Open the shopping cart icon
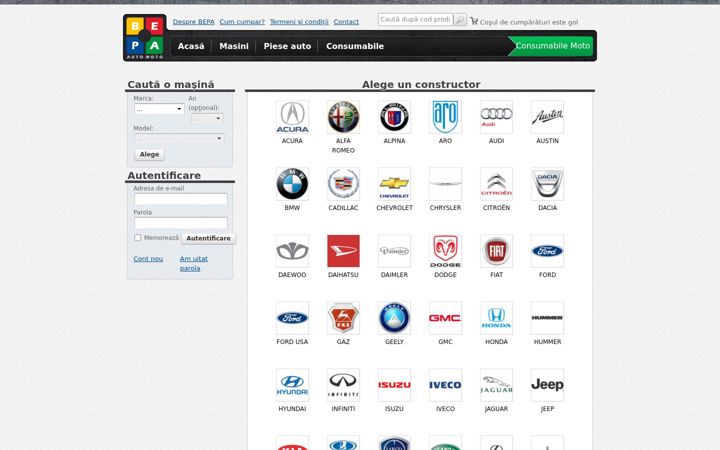The image size is (720, 450). pos(474,21)
